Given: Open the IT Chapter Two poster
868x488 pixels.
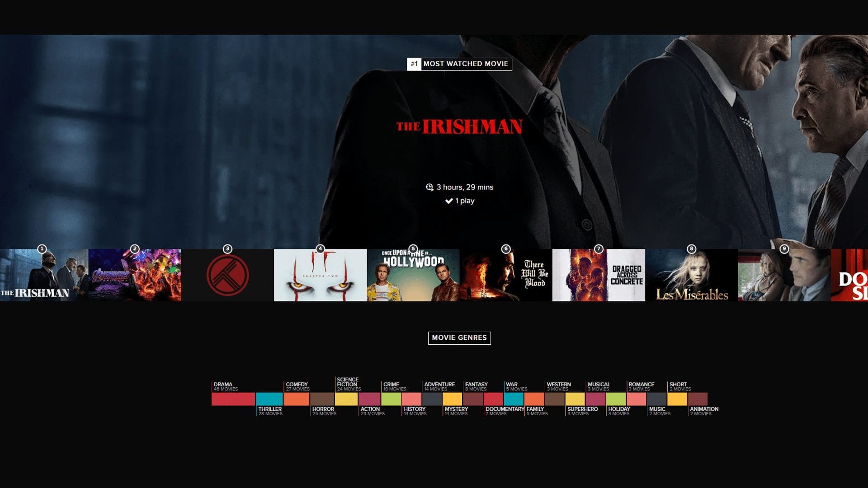Looking at the screenshot, I should (x=320, y=276).
